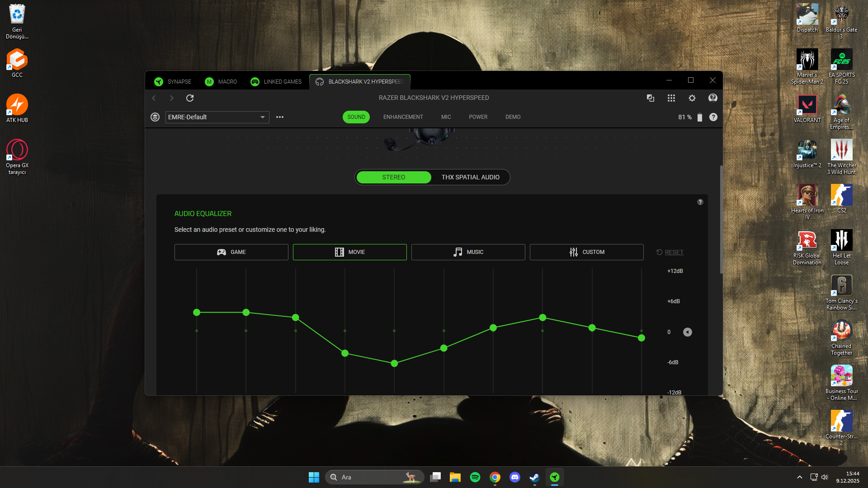Select the CS2 desktop shortcut
868x488 pixels.
pyautogui.click(x=842, y=199)
